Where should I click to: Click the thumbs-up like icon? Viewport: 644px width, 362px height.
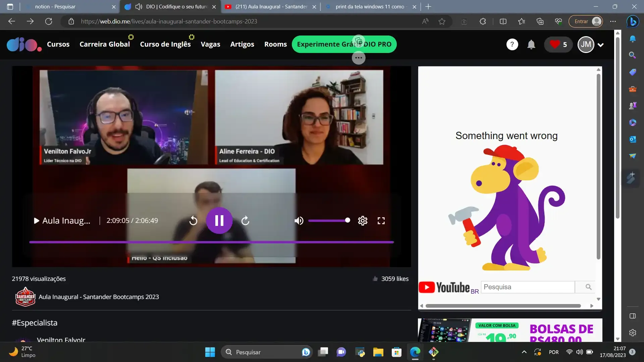tap(375, 279)
